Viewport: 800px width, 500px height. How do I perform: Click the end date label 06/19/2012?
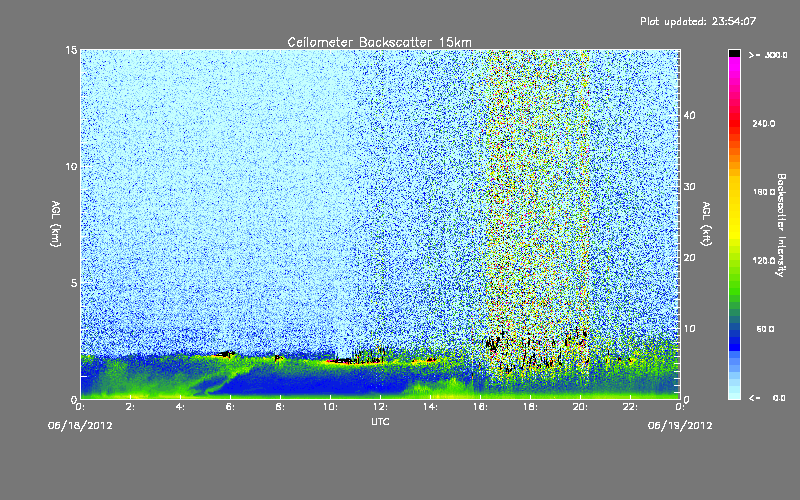click(x=680, y=426)
